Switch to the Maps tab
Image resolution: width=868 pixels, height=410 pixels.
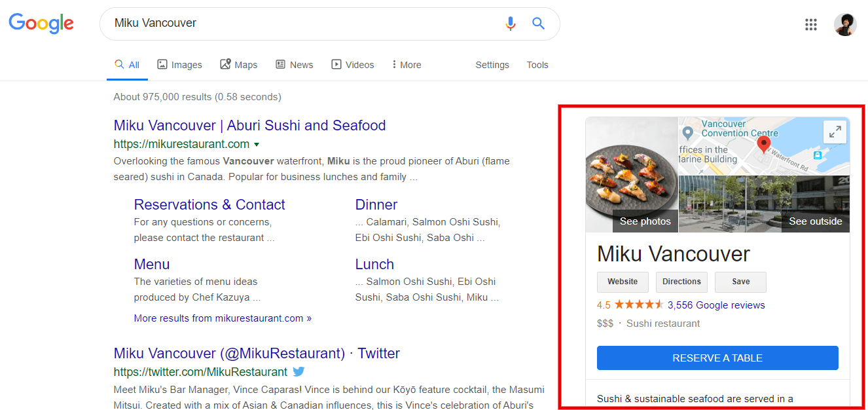[239, 65]
